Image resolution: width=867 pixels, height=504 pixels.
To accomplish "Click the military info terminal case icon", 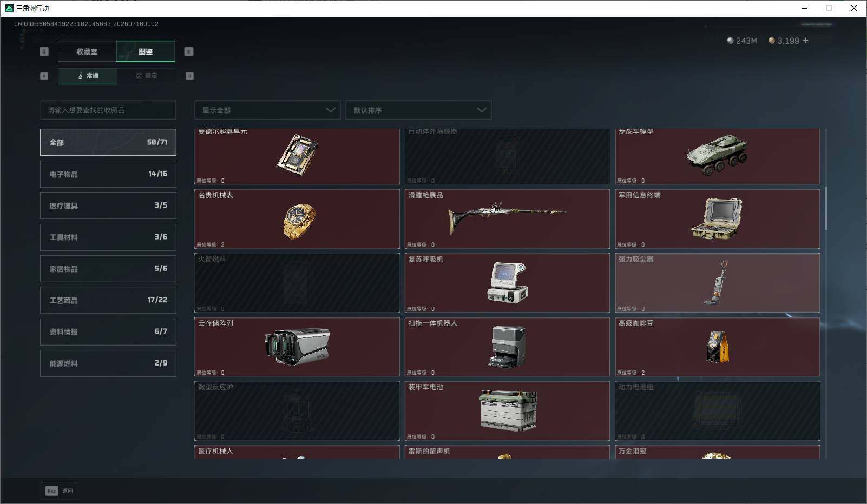I will click(717, 218).
